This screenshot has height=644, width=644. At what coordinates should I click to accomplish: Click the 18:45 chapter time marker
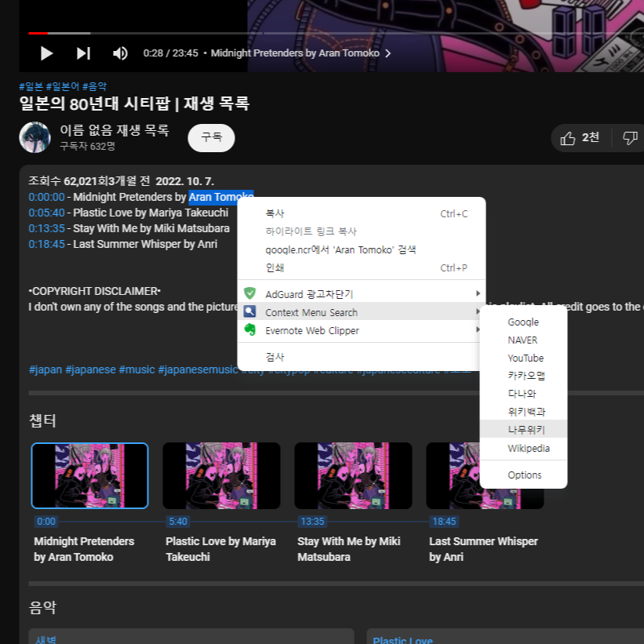444,522
